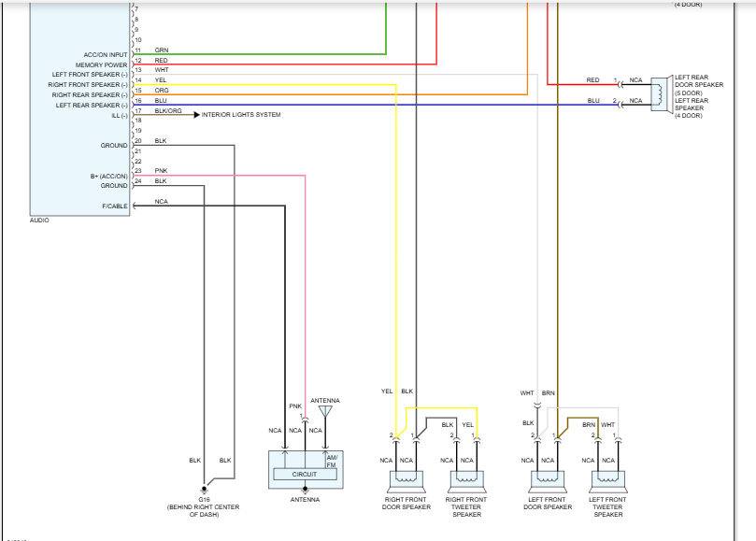This screenshot has width=756, height=541.
Task: Click the ANTENNA label above the triangle symbol
Action: coord(325,401)
